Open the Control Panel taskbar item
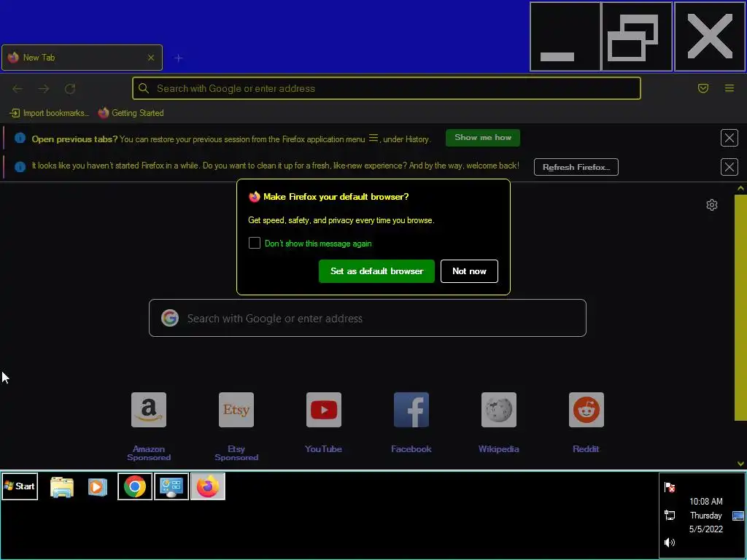Image resolution: width=747 pixels, height=560 pixels. pyautogui.click(x=171, y=486)
